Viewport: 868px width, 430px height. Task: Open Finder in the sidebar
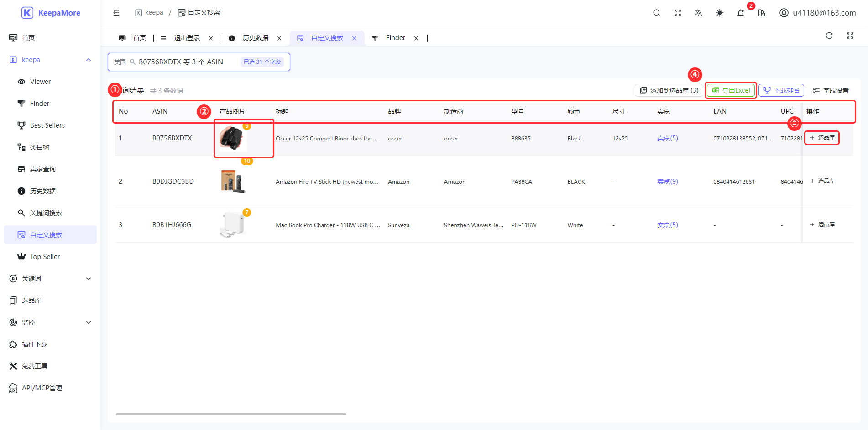point(50,104)
